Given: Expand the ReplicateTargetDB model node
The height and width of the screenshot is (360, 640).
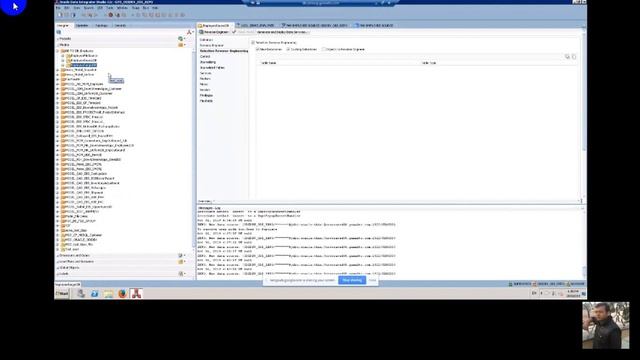Looking at the screenshot, I should click(x=63, y=65).
